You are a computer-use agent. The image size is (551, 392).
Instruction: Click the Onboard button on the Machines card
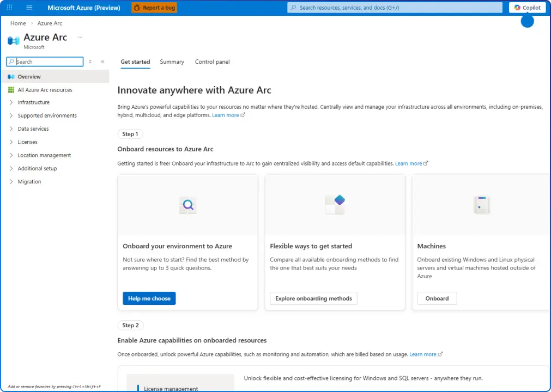pyautogui.click(x=437, y=298)
